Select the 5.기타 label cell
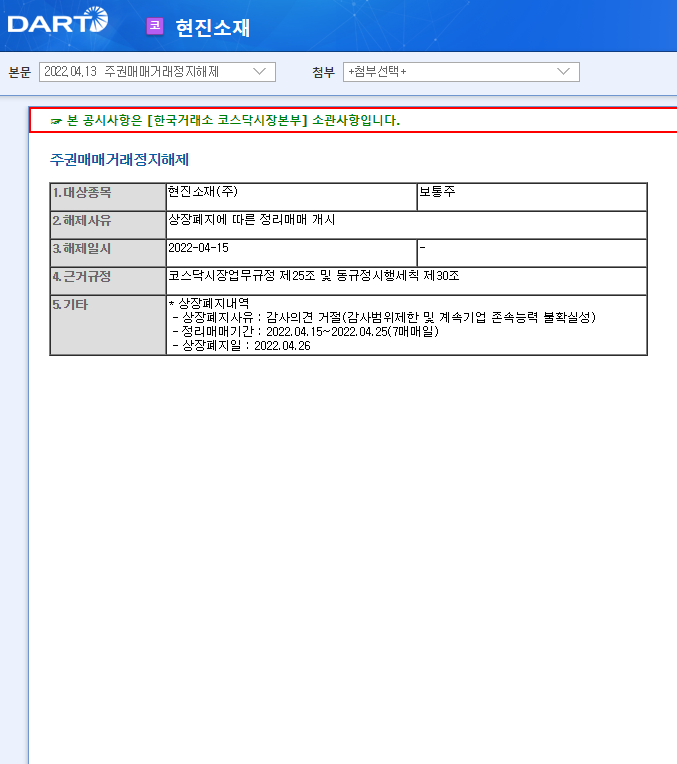Image resolution: width=677 pixels, height=764 pixels. click(x=108, y=325)
